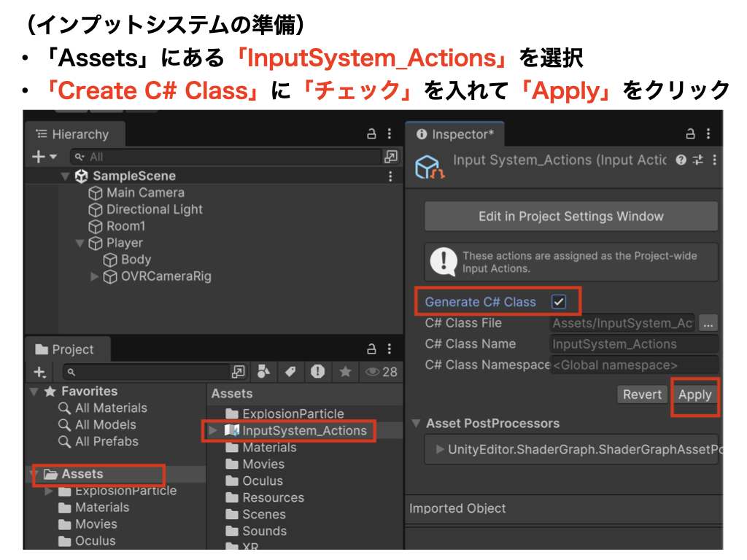Click the Apply button
The image size is (747, 560).
(x=694, y=394)
